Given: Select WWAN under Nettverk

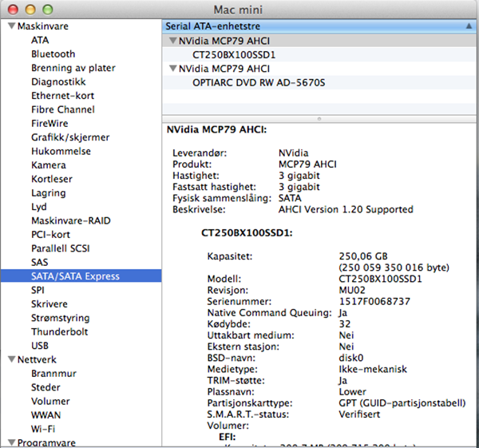Looking at the screenshot, I should coord(46,415).
